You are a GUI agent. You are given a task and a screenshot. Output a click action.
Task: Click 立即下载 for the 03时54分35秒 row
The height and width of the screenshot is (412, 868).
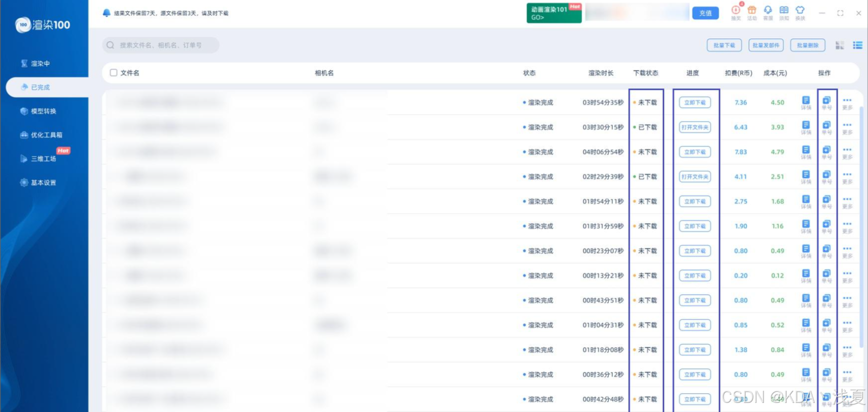click(x=695, y=103)
